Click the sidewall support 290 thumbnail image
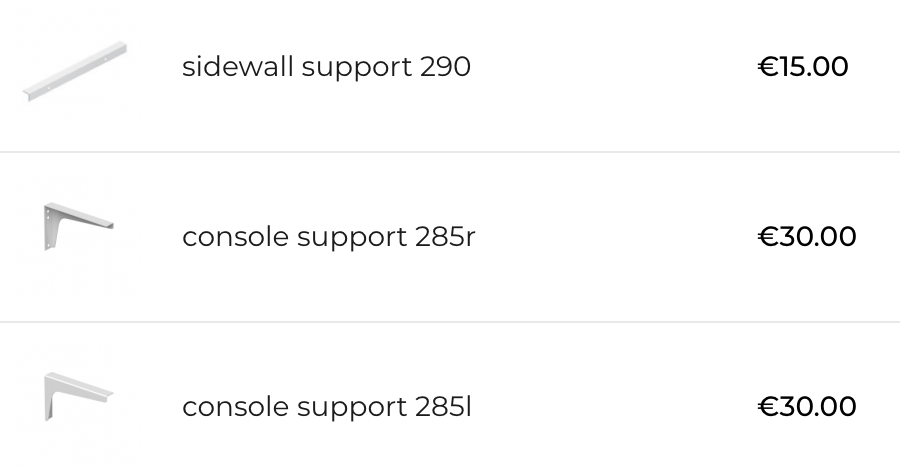 coord(75,71)
